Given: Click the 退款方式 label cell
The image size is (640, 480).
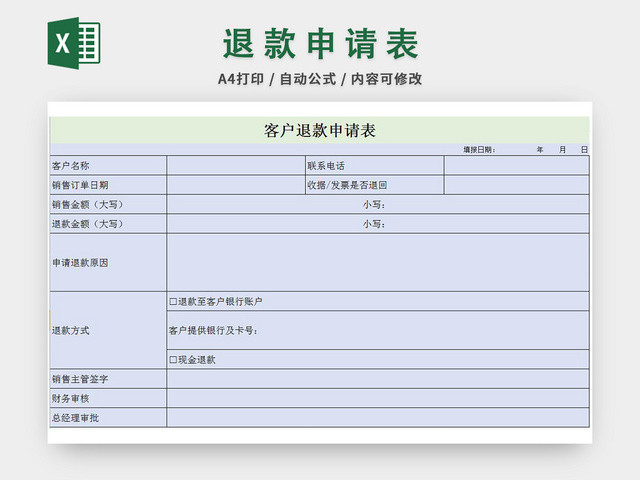Looking at the screenshot, I should (x=108, y=330).
